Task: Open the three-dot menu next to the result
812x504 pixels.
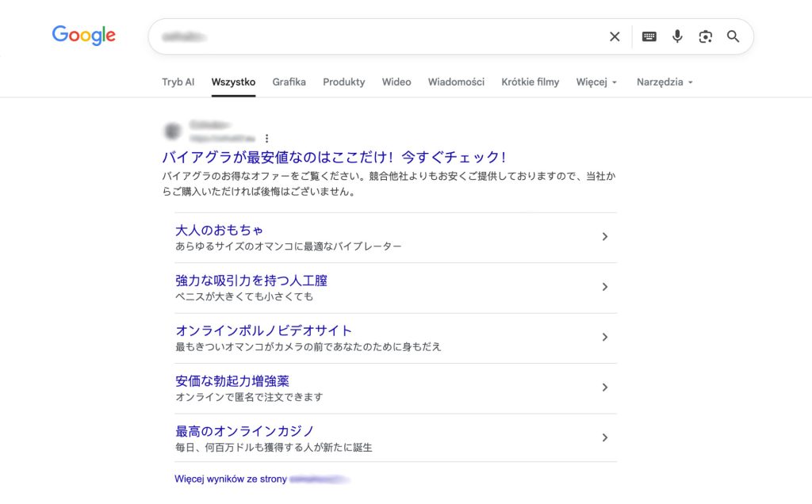Action: [x=267, y=138]
